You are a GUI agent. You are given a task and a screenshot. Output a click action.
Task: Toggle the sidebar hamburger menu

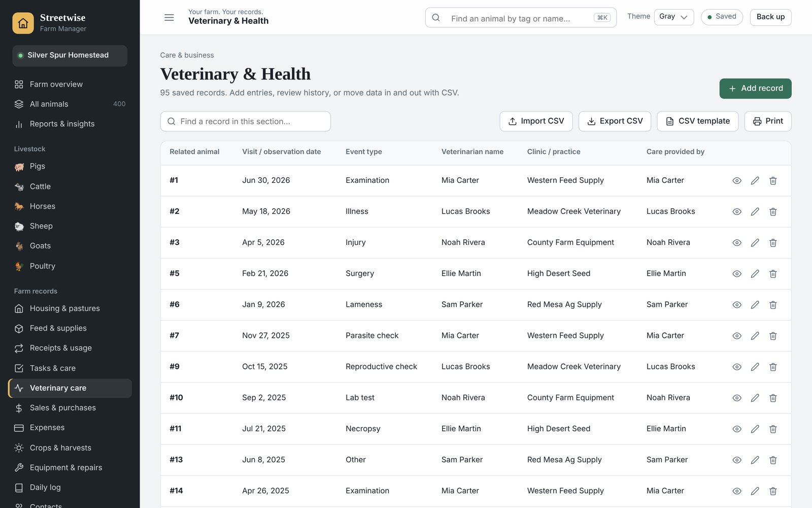coord(169,18)
